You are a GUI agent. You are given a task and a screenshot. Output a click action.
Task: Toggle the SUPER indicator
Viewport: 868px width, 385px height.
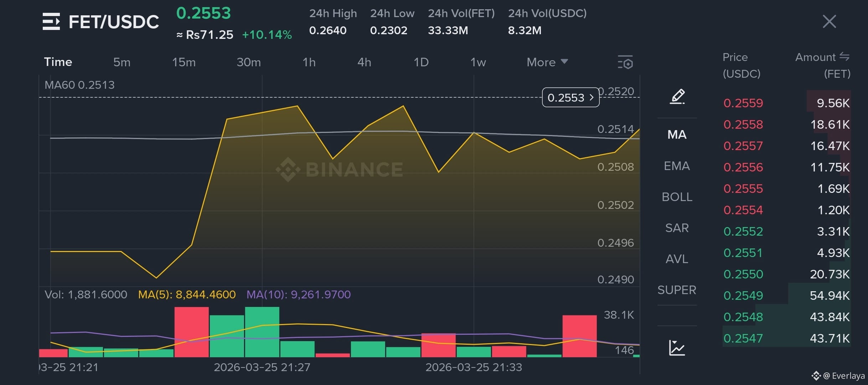677,290
